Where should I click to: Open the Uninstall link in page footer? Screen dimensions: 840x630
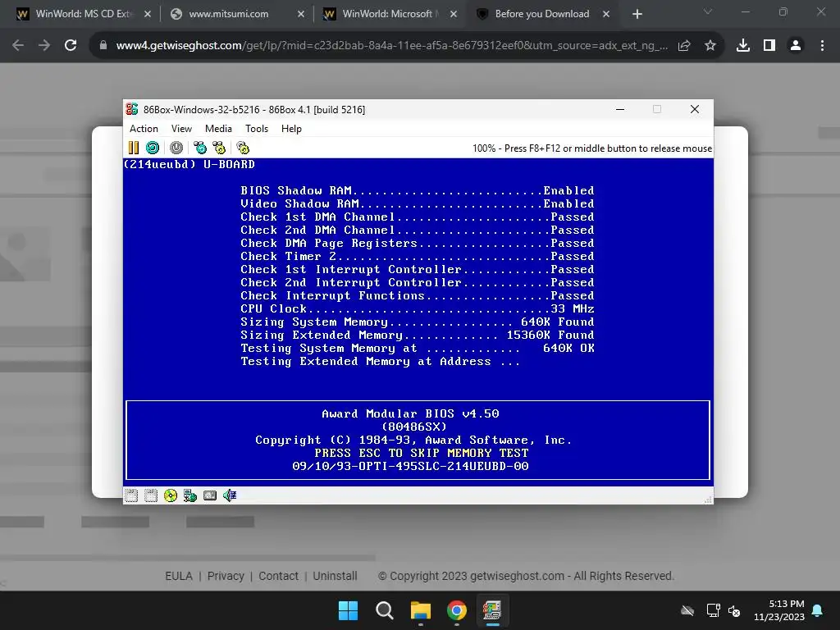335,576
